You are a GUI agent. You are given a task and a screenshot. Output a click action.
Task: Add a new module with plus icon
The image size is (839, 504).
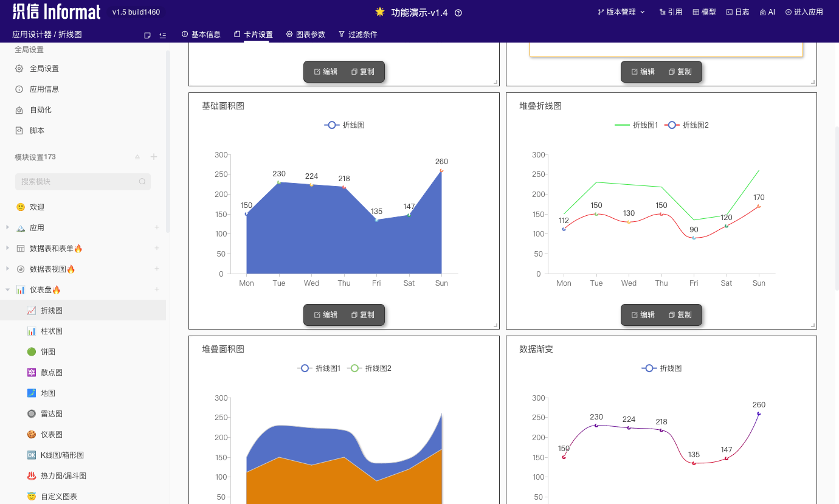[154, 157]
